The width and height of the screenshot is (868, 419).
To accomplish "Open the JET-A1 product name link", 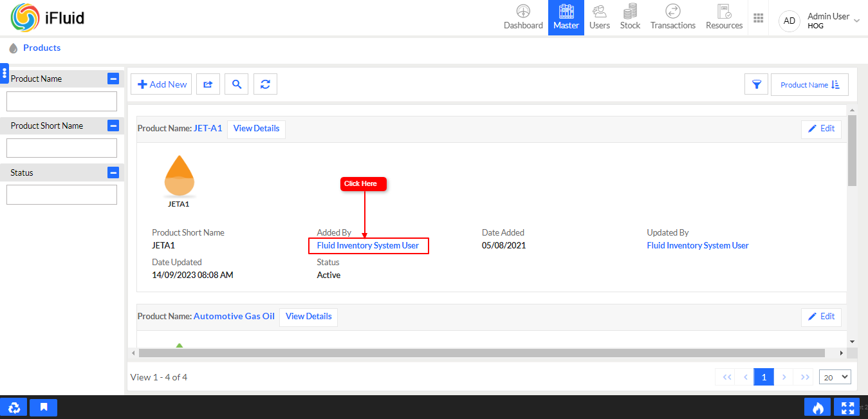I will coord(208,128).
